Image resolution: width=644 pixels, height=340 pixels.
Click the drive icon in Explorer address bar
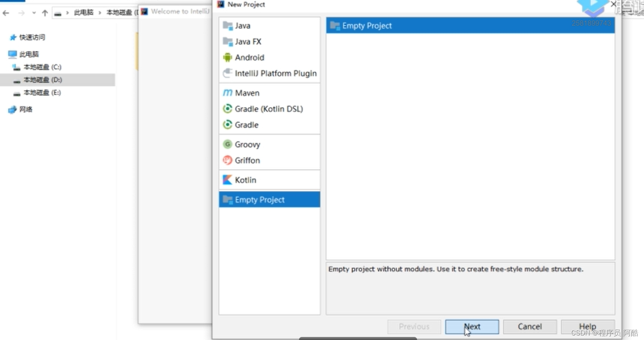click(x=58, y=13)
